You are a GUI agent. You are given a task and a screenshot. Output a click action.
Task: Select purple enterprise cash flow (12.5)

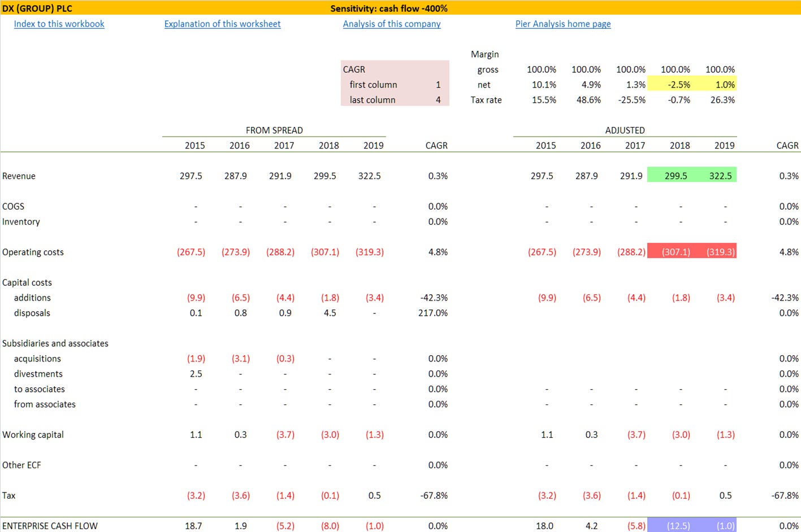click(670, 525)
